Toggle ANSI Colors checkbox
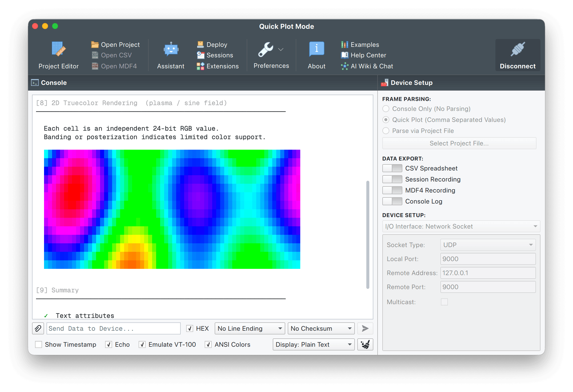 [208, 344]
